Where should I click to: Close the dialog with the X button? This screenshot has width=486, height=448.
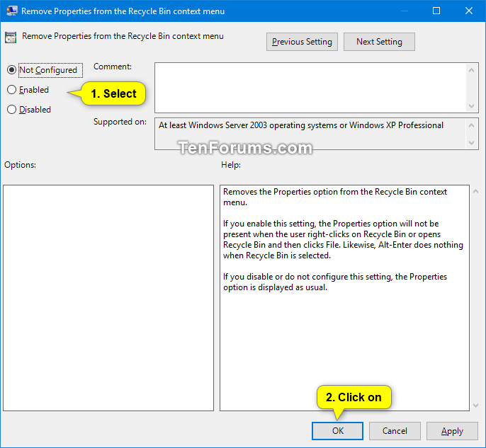469,11
